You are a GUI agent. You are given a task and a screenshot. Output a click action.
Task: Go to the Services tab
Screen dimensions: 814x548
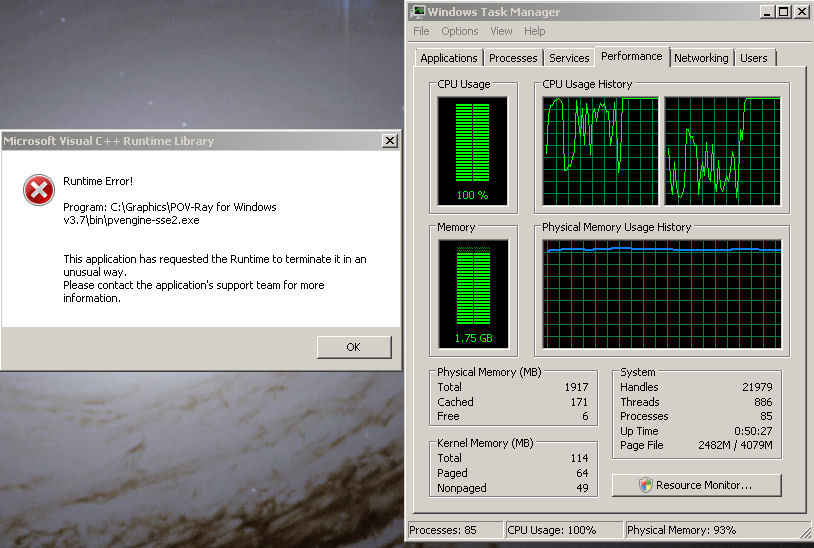[x=569, y=58]
